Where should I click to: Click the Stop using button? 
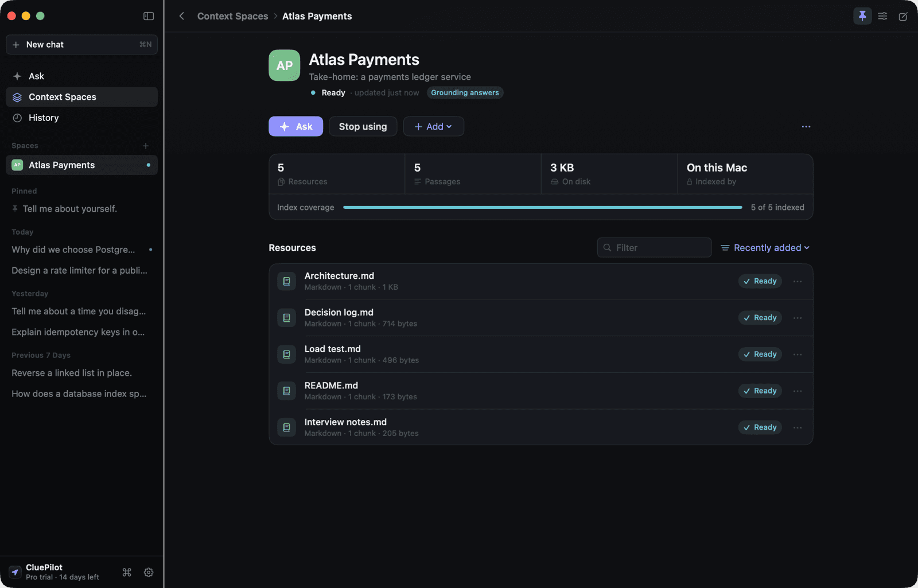[363, 127]
